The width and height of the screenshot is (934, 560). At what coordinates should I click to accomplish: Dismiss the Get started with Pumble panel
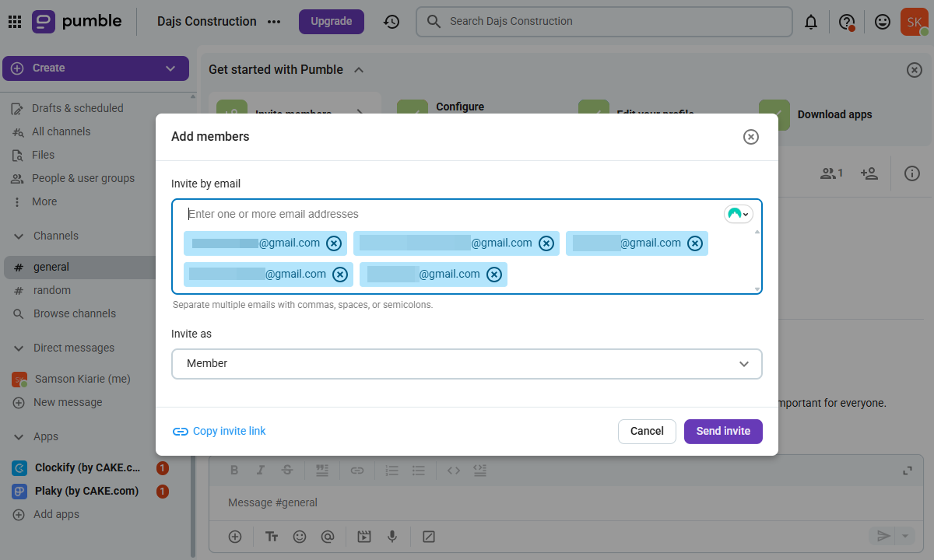tap(915, 70)
